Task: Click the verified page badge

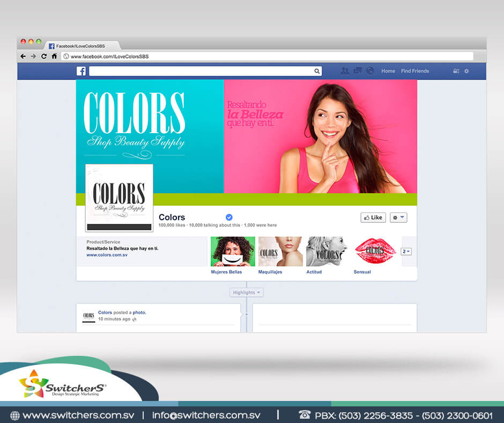Action: click(x=229, y=217)
